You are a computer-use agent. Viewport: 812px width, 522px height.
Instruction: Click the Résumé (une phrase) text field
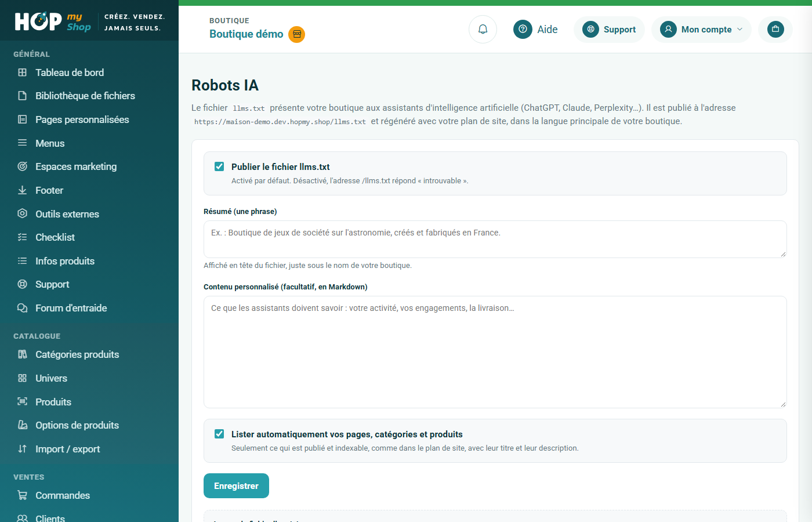tap(495, 239)
